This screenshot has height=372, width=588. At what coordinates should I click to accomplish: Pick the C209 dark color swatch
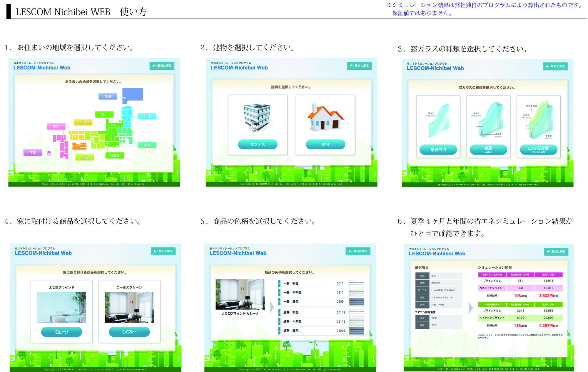[356, 302]
